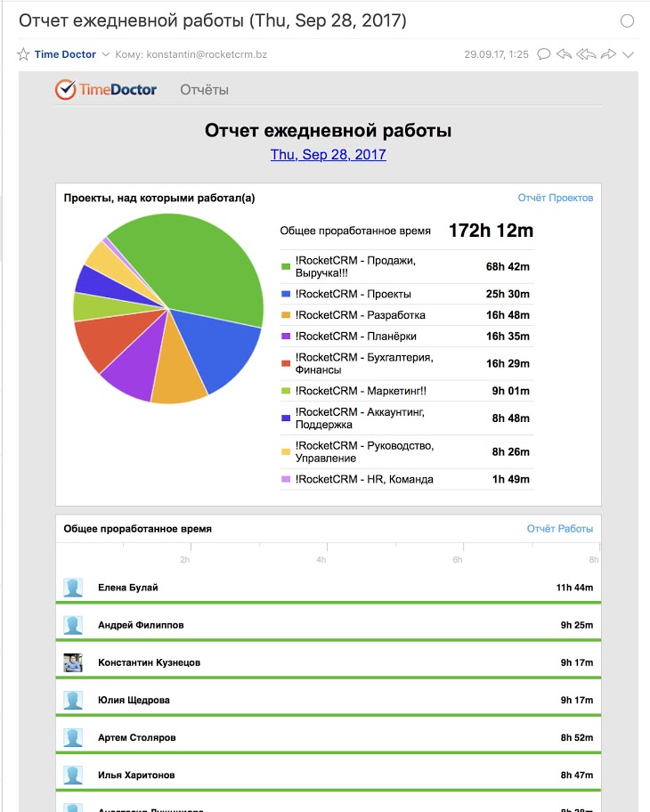Select avatar of Артем Столяров
The height and width of the screenshot is (812, 650).
click(x=73, y=737)
